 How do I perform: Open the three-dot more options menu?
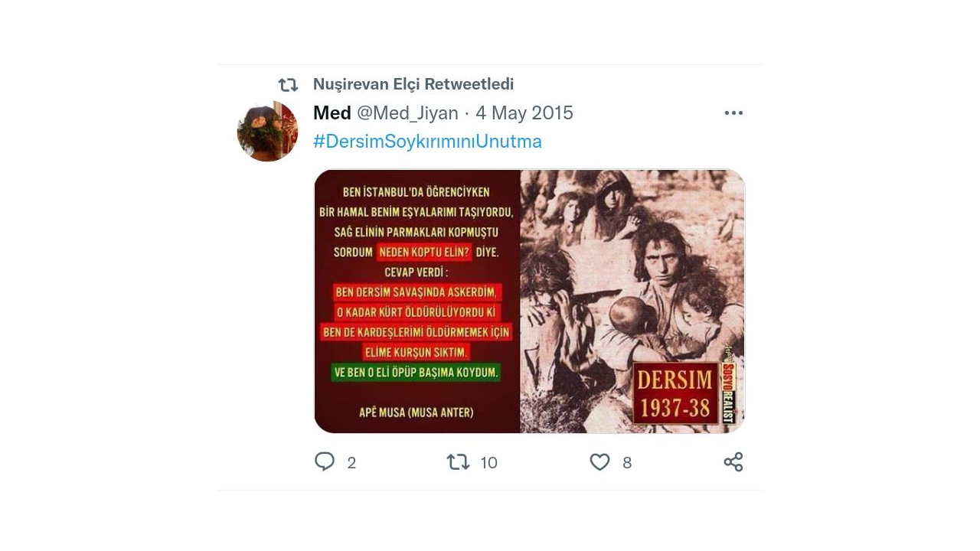coord(733,113)
